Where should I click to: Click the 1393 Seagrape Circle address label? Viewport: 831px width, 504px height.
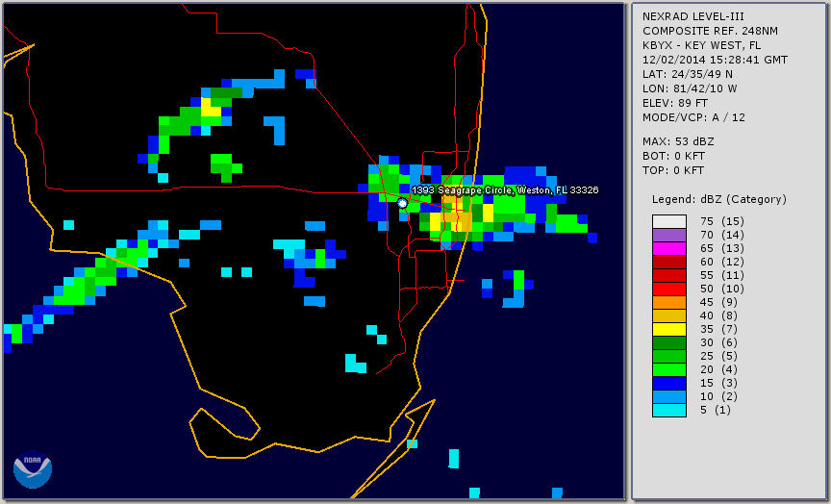click(x=505, y=190)
